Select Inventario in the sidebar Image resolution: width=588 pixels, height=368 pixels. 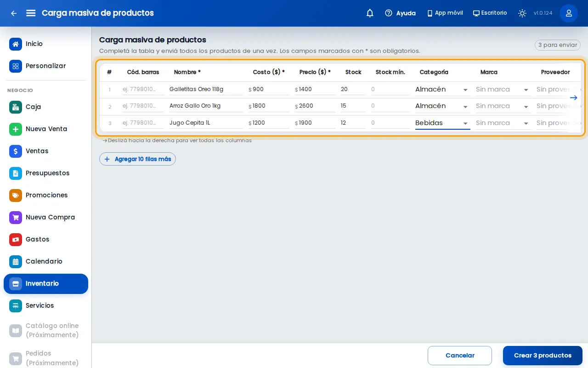click(46, 284)
